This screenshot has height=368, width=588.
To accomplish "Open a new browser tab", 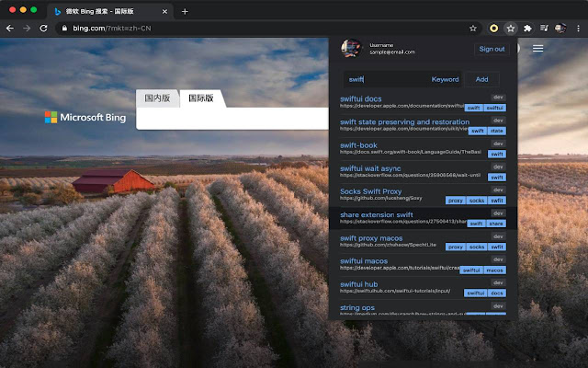I will pos(185,12).
